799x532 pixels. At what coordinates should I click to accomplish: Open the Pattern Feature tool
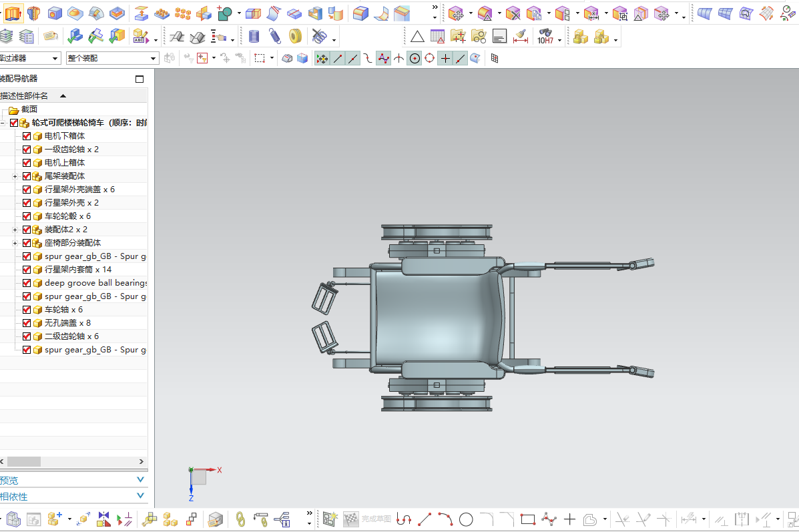coord(183,13)
